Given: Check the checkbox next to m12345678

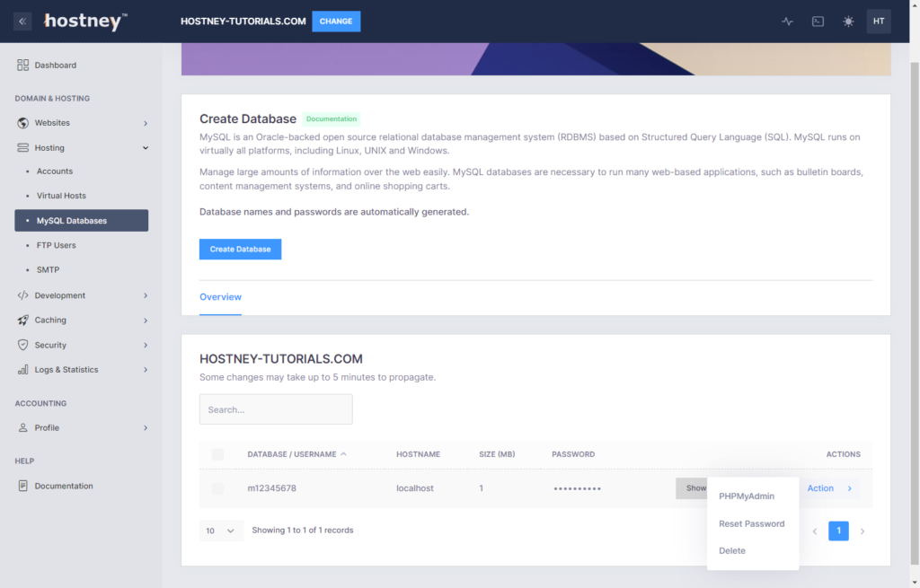Looking at the screenshot, I should [x=217, y=487].
